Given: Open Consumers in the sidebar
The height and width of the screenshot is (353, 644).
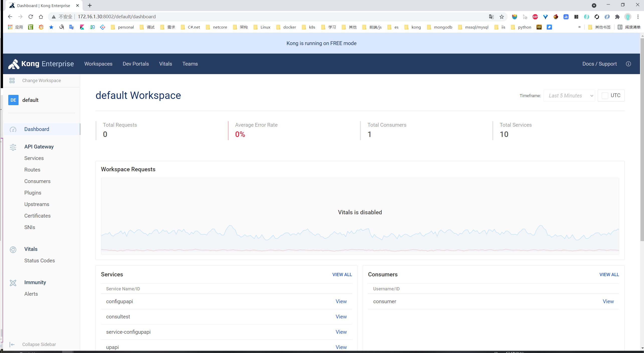Looking at the screenshot, I should click(x=37, y=181).
